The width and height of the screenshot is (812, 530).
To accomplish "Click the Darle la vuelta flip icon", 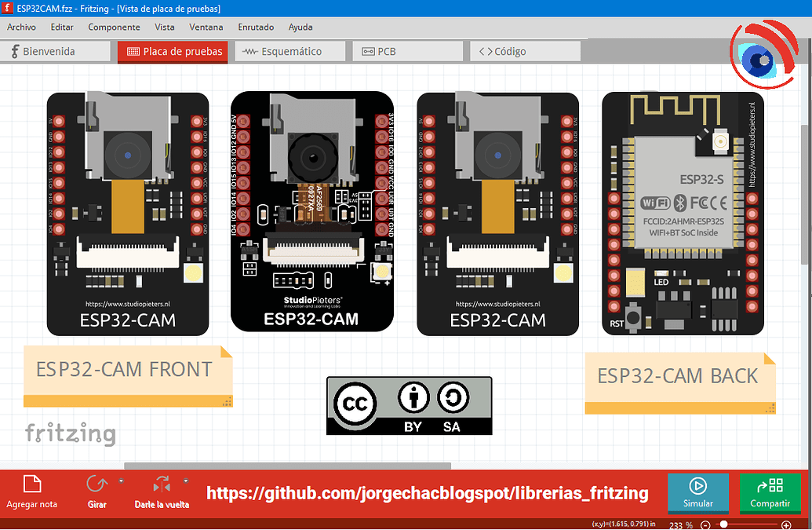I will point(162,485).
